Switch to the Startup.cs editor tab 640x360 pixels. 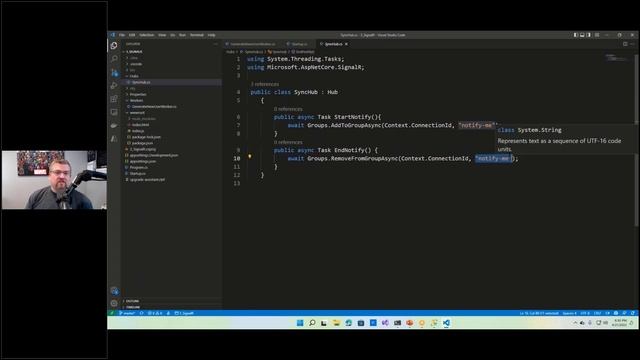point(299,44)
